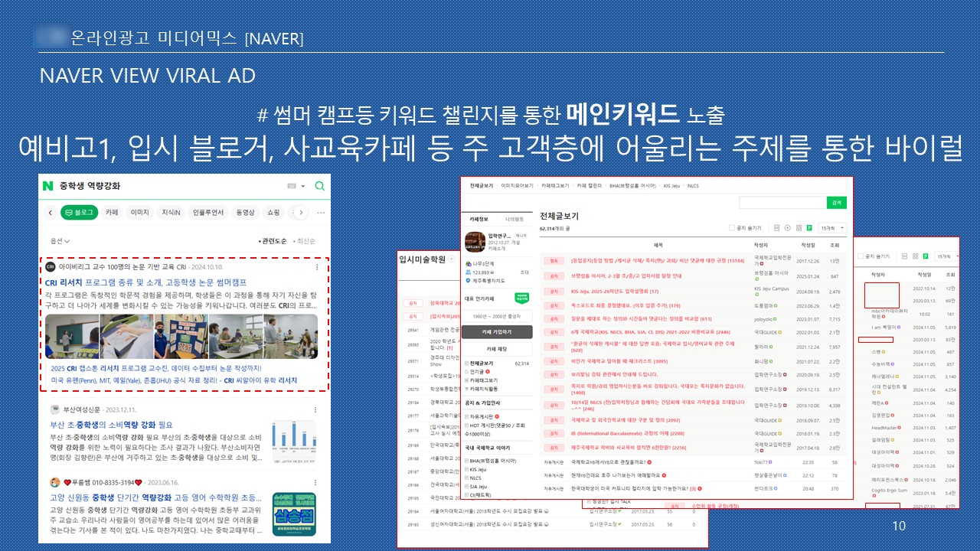Click the green Naver N logo
This screenshot has width=980, height=551.
pos(48,186)
